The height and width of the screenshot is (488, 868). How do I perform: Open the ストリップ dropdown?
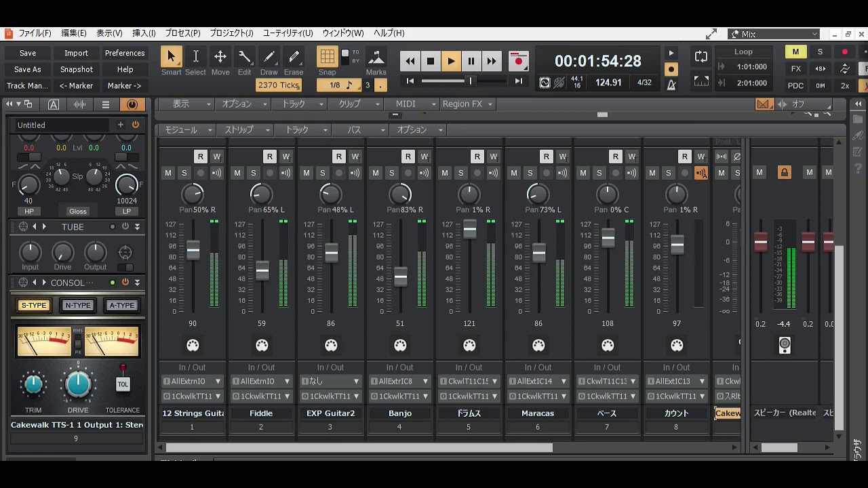click(244, 130)
